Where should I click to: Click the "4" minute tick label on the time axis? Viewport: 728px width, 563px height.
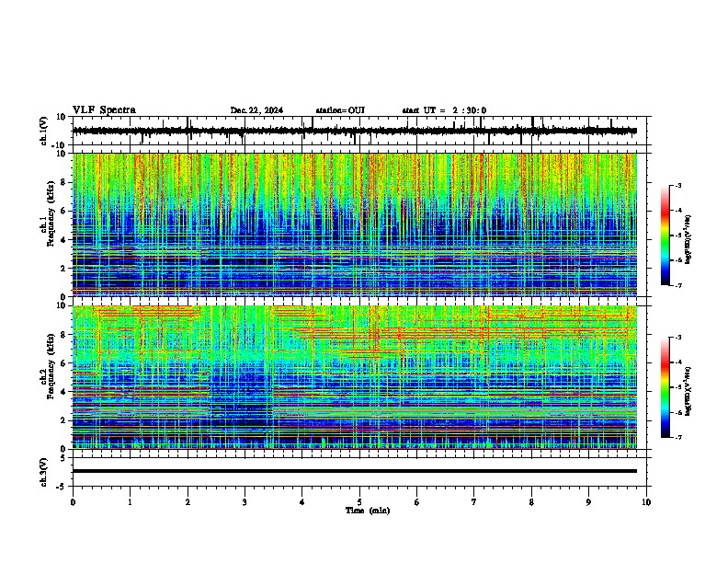tap(302, 502)
